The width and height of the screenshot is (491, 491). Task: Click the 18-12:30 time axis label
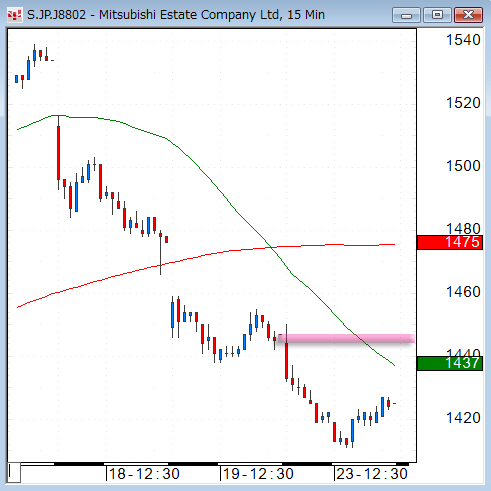[x=144, y=474]
